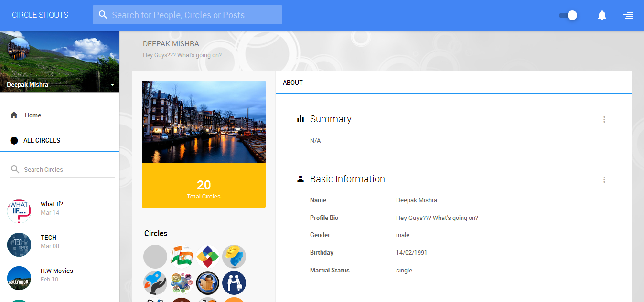Select the ABOUT tab

[293, 83]
